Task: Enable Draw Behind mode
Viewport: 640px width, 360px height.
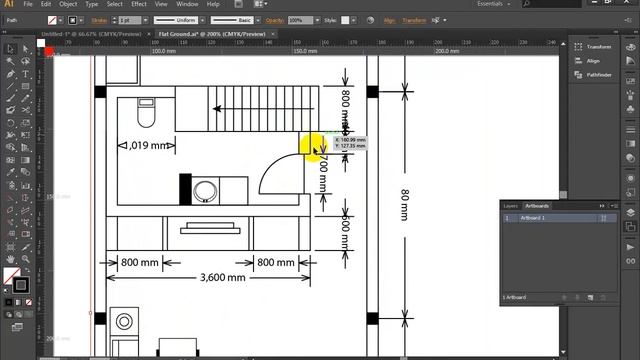Action: pos(18,315)
